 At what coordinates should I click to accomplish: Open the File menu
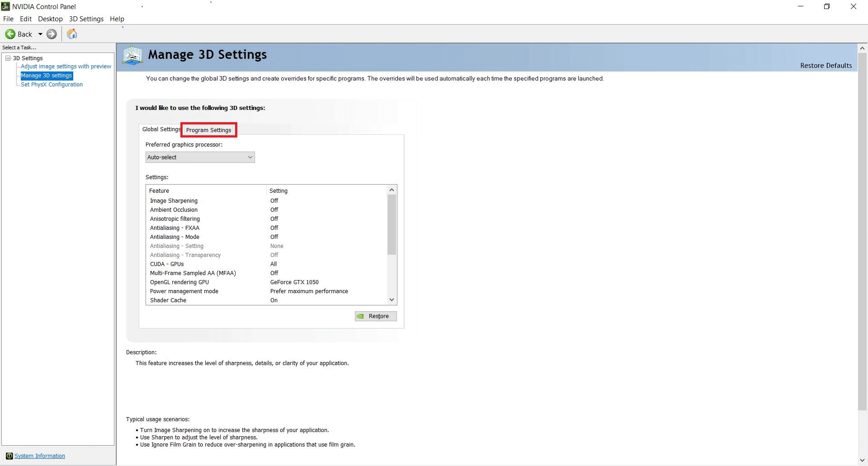[x=8, y=19]
